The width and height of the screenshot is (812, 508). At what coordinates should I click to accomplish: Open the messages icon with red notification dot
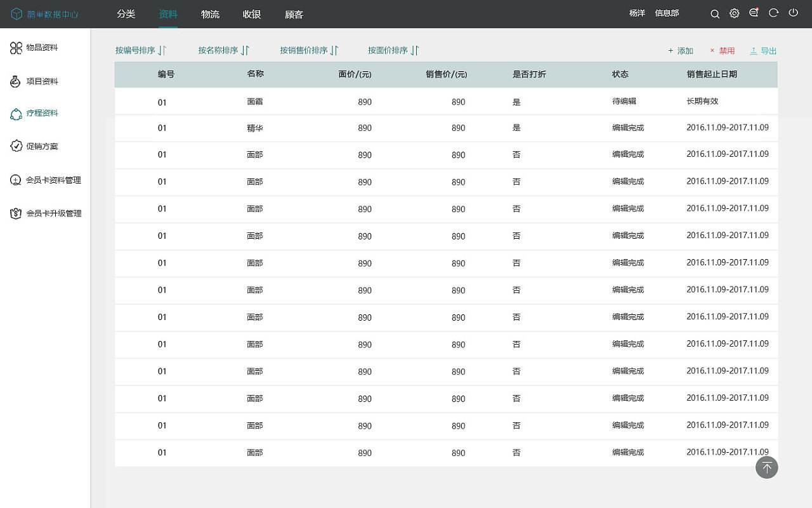(754, 13)
